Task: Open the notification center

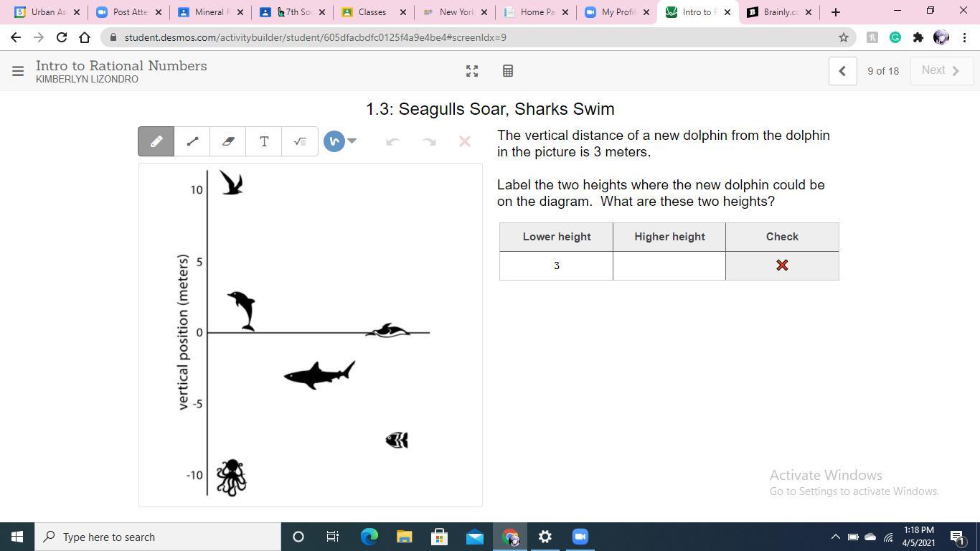Action: point(957,537)
